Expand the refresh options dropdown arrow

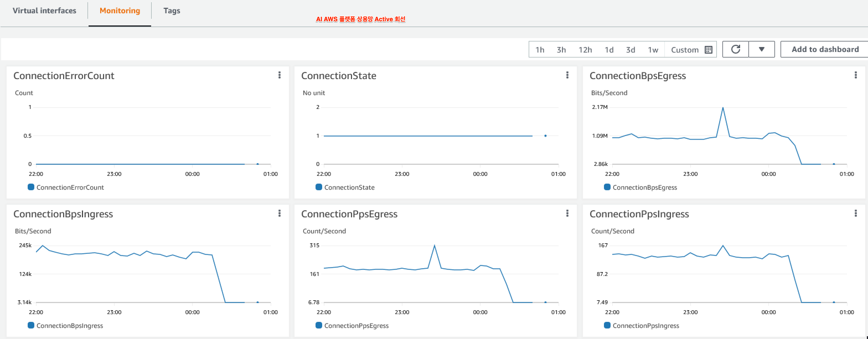point(761,49)
